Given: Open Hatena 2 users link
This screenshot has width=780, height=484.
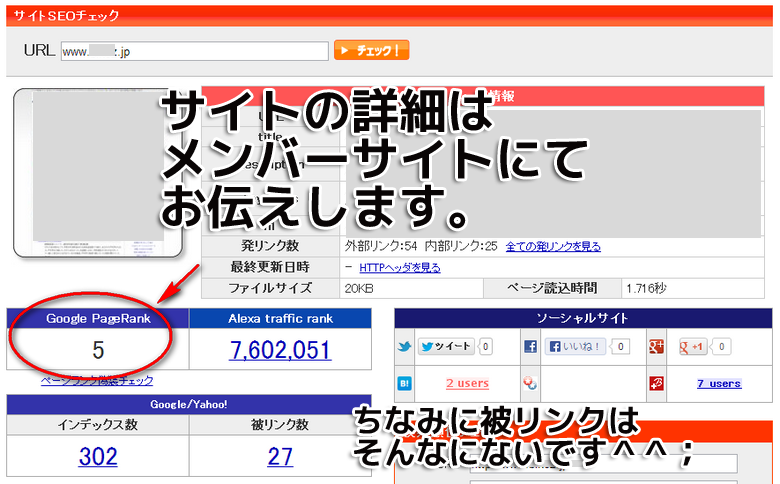Looking at the screenshot, I should [467, 384].
